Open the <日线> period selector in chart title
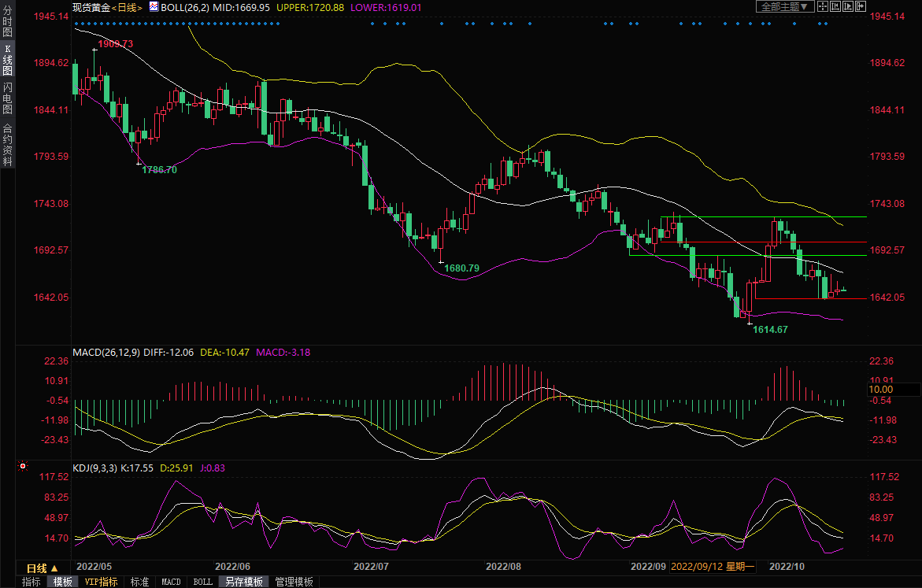Viewport: 922px width, 588px height. (x=127, y=7)
